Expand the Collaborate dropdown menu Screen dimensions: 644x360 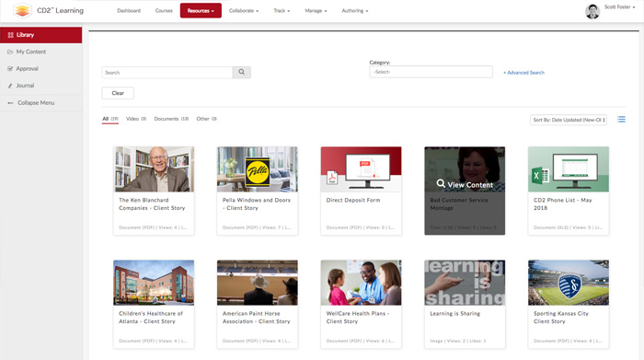point(244,11)
